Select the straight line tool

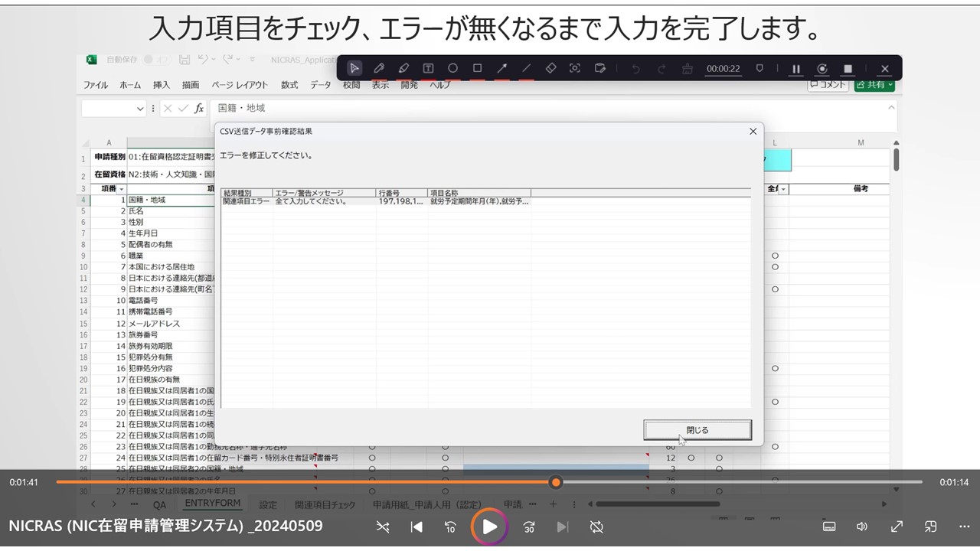526,68
